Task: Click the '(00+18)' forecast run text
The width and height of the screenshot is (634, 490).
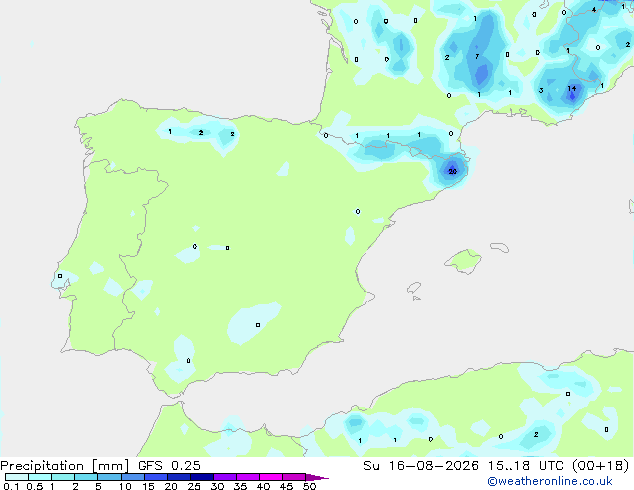Action: (x=600, y=466)
